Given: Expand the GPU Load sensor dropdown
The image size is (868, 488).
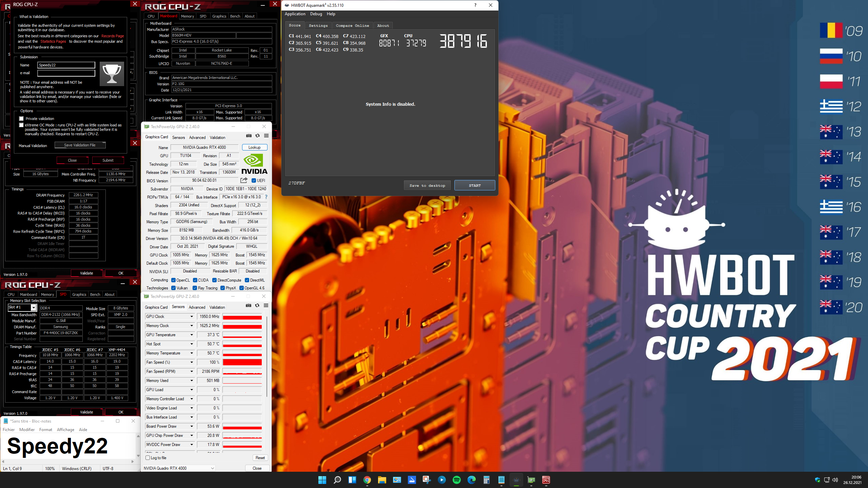Looking at the screenshot, I should 192,390.
